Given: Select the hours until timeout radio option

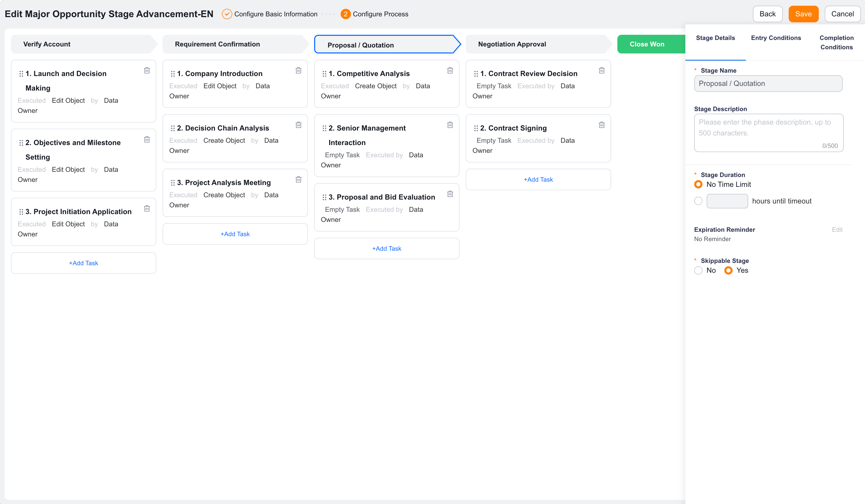Looking at the screenshot, I should pos(698,201).
